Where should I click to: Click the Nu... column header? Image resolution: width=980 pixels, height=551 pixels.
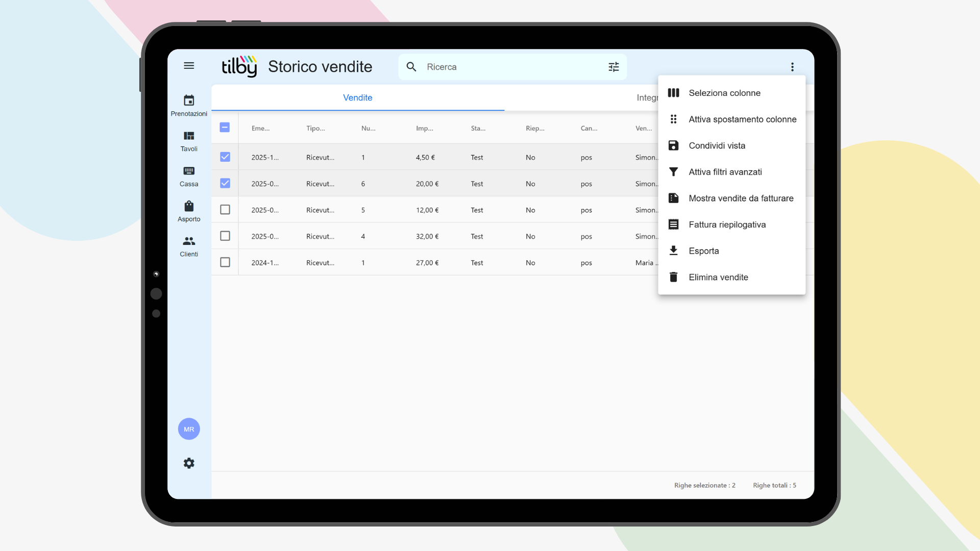368,129
